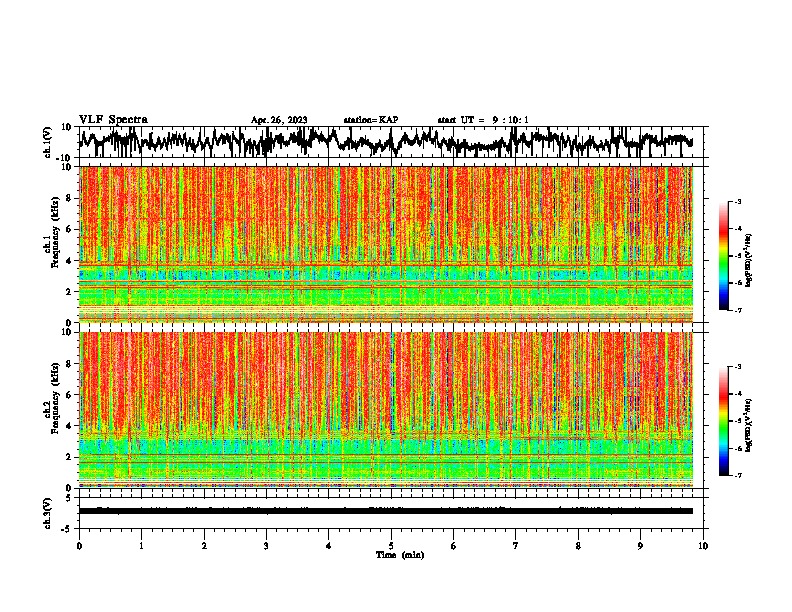Click time axis tick label "4"
This screenshot has height=612, width=792.
[329, 546]
